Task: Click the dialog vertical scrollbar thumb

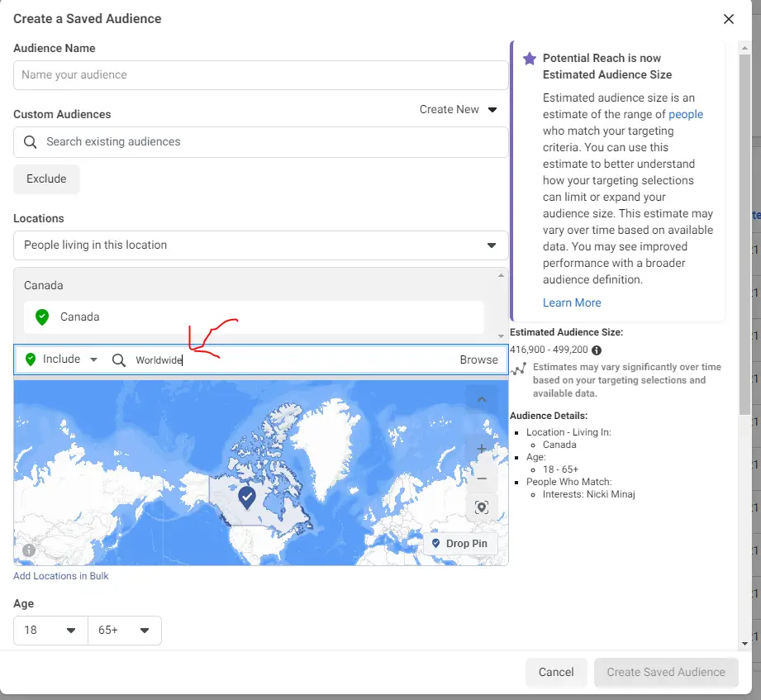Action: (745, 235)
